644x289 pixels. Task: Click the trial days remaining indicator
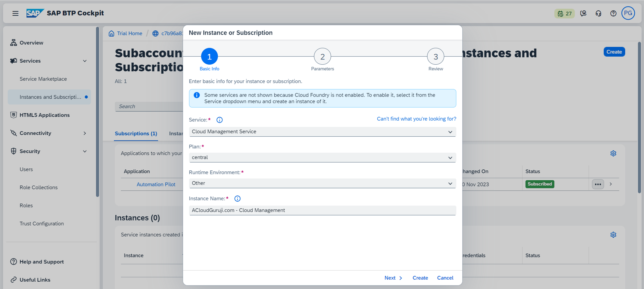[564, 14]
